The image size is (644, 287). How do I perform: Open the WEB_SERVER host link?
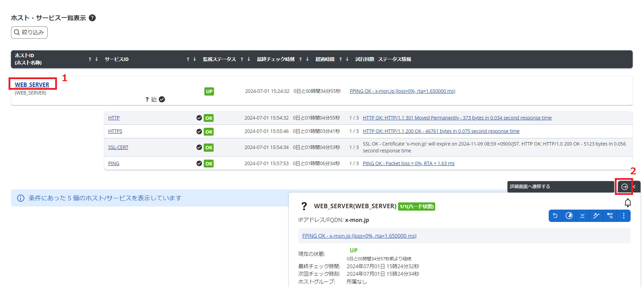32,85
